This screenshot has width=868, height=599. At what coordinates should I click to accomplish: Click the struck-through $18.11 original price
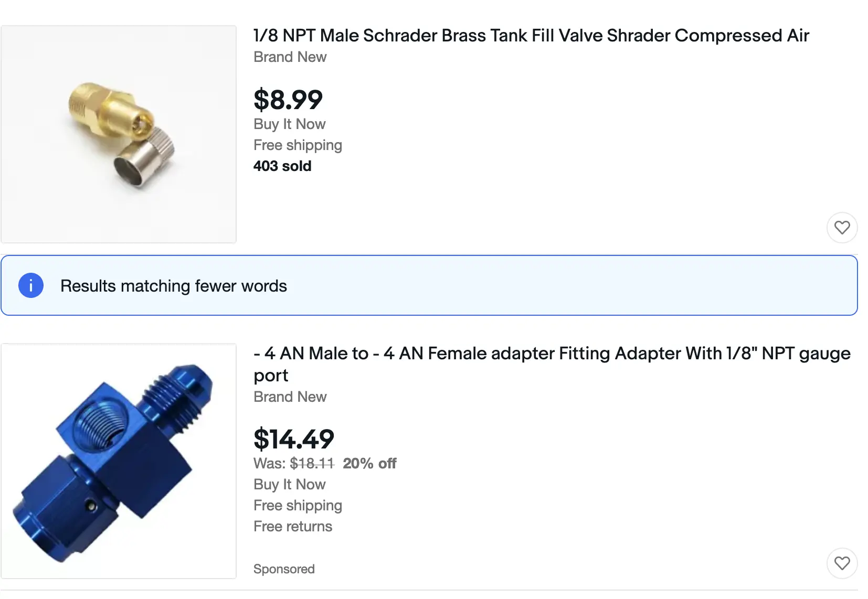[312, 463]
